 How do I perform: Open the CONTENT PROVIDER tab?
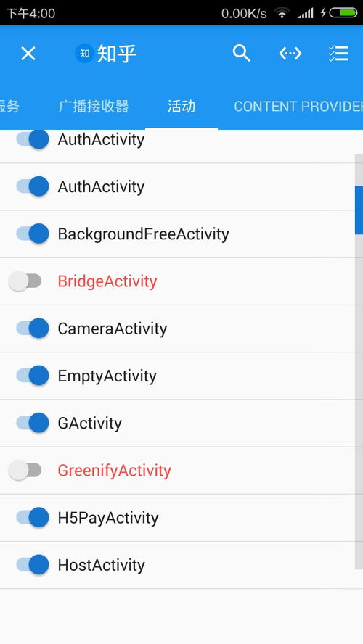click(x=298, y=107)
